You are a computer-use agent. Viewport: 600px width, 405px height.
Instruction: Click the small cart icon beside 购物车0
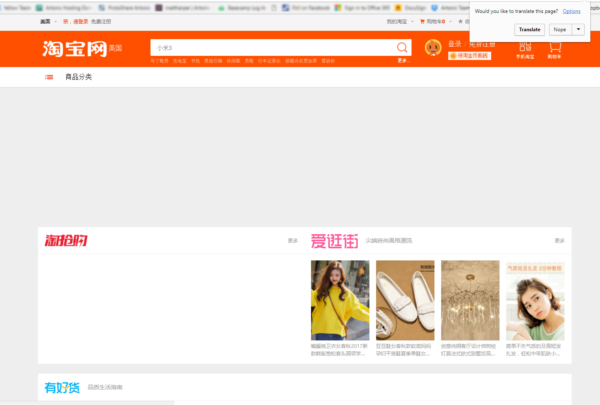422,21
